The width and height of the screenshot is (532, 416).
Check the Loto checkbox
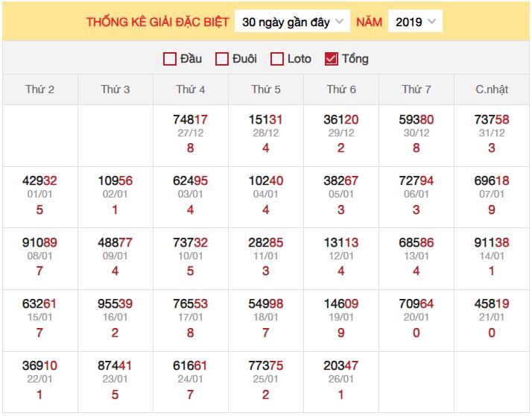click(x=277, y=59)
